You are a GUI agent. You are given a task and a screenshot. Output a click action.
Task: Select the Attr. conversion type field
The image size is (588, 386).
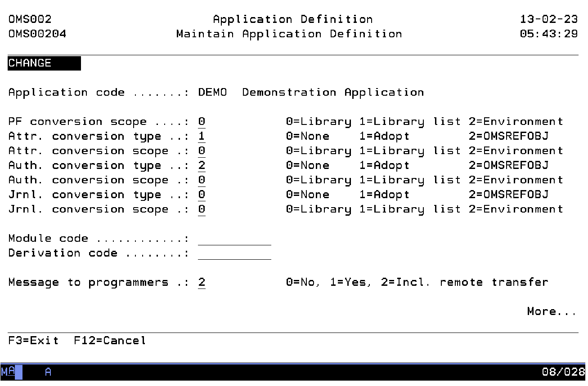click(x=202, y=137)
